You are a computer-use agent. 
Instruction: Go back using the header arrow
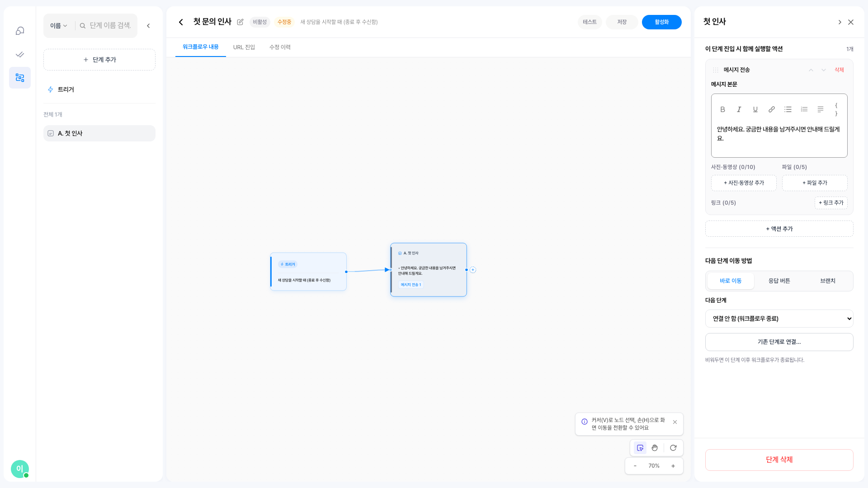(181, 22)
